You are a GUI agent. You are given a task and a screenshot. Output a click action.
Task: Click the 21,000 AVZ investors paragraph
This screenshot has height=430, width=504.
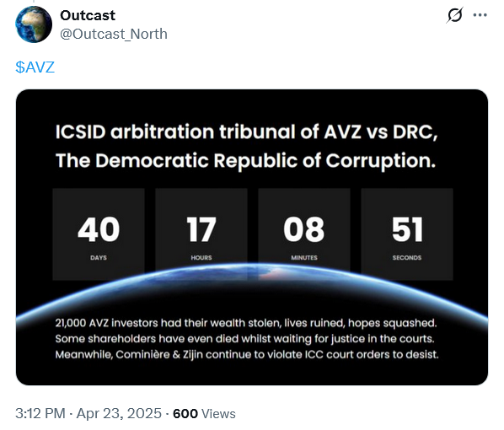247,339
